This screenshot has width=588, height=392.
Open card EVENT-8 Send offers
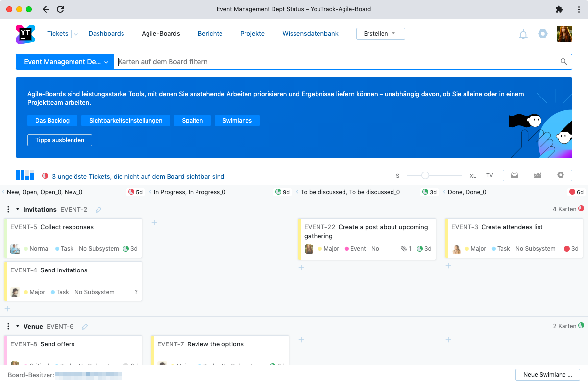coord(73,350)
